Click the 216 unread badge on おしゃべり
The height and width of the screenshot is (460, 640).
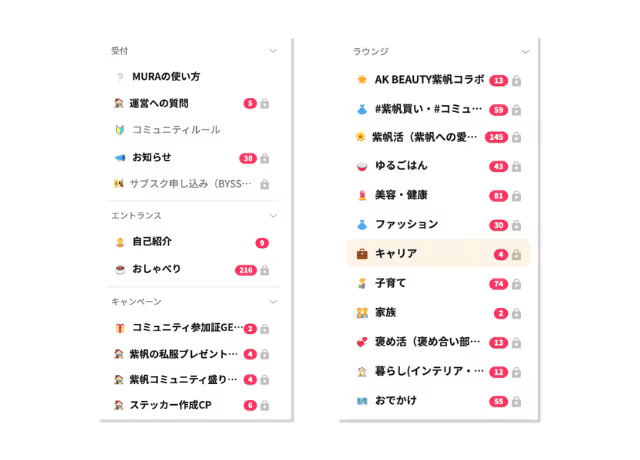click(246, 270)
